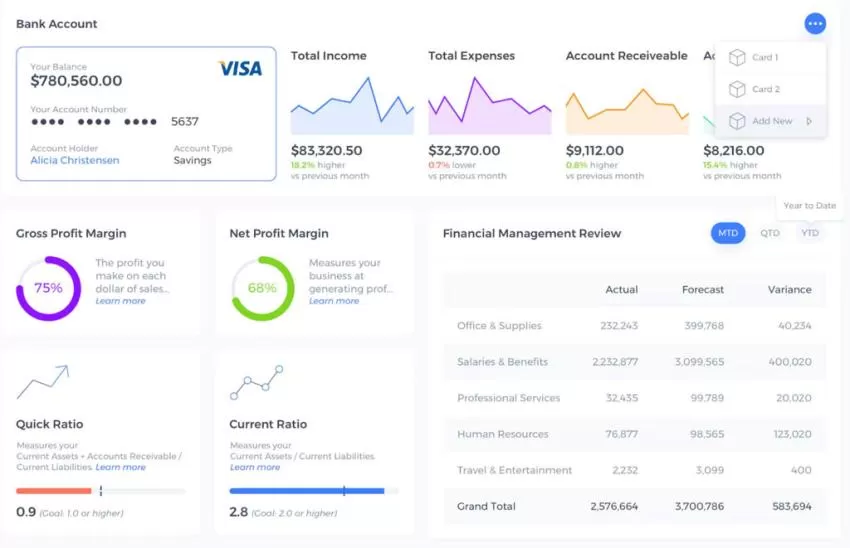Click Learn more in the Quick Ratio description
This screenshot has width=850, height=548.
click(x=120, y=467)
